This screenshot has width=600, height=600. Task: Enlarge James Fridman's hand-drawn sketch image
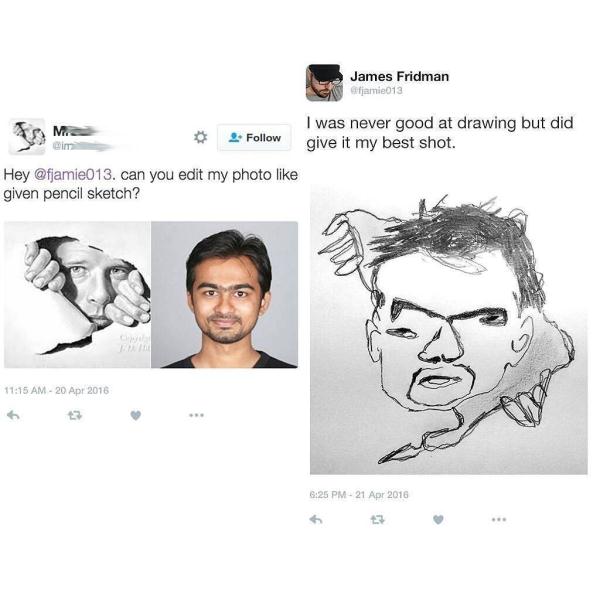[x=448, y=331]
